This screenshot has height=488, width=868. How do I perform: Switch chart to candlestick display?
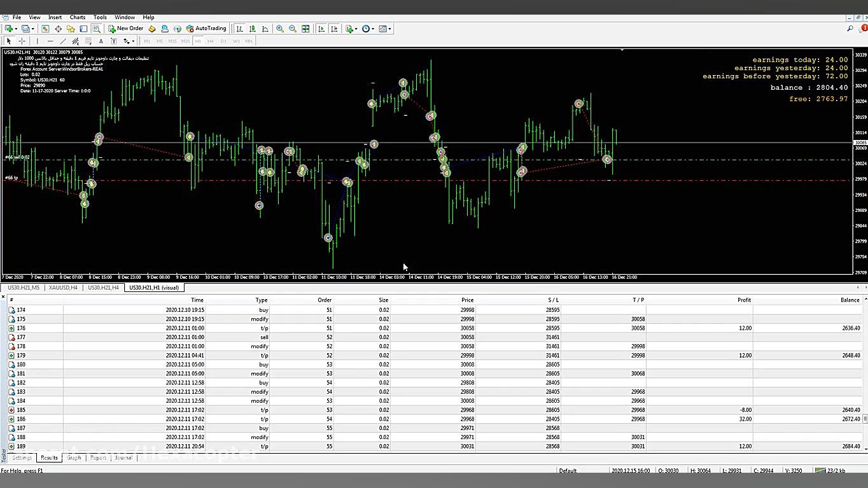tap(253, 29)
